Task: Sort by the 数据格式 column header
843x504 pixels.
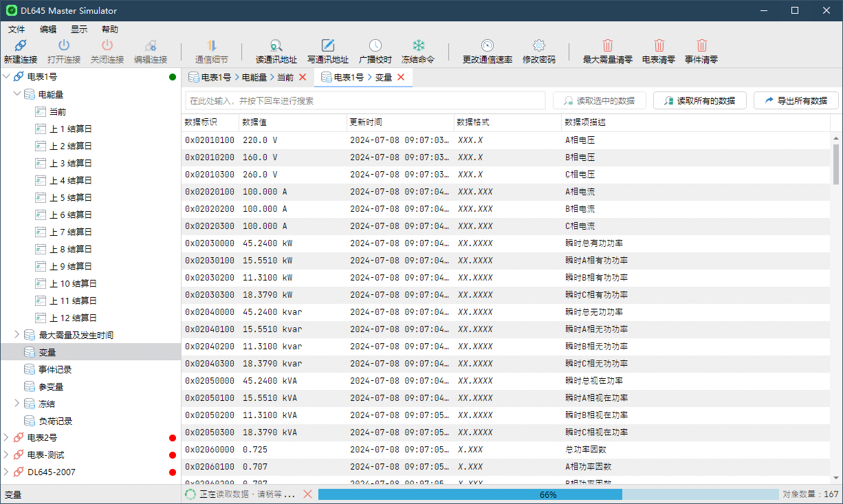Action: [507, 122]
